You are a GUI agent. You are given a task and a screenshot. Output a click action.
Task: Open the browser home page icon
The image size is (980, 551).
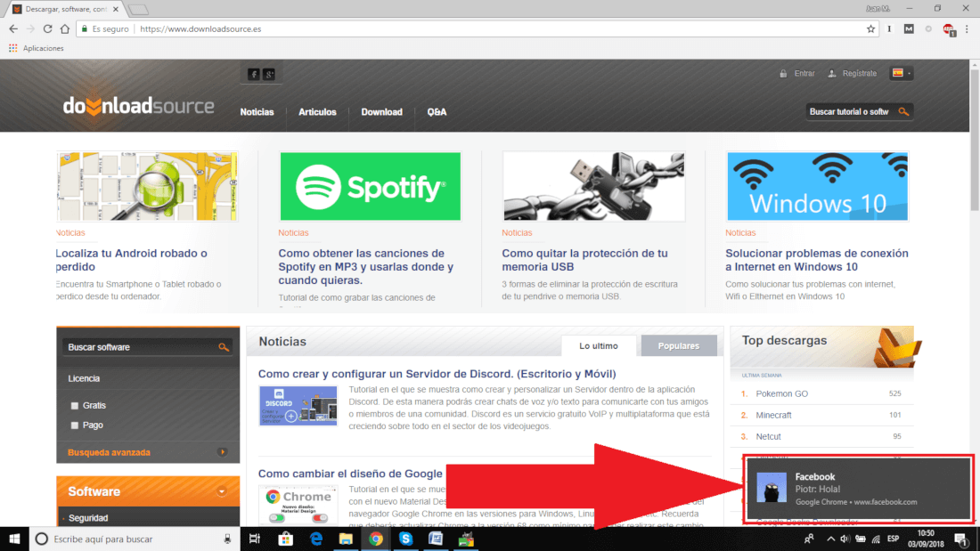[65, 28]
